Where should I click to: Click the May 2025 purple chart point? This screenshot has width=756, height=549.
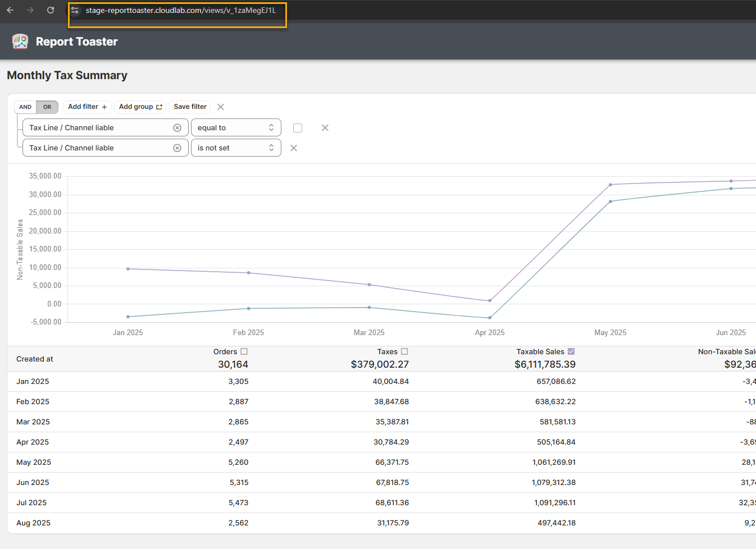611,185
